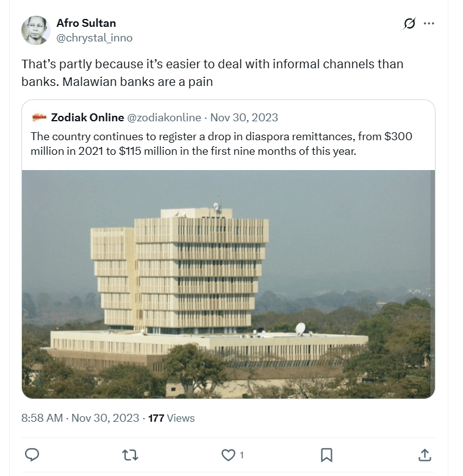Reply to Afro Sultan's tweet
The width and height of the screenshot is (463, 476).
pyautogui.click(x=33, y=455)
